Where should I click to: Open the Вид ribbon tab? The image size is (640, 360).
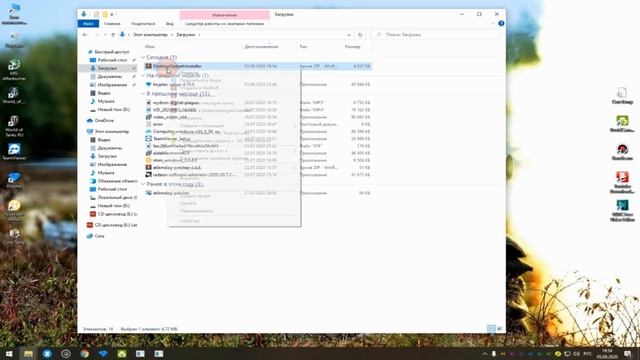[169, 24]
